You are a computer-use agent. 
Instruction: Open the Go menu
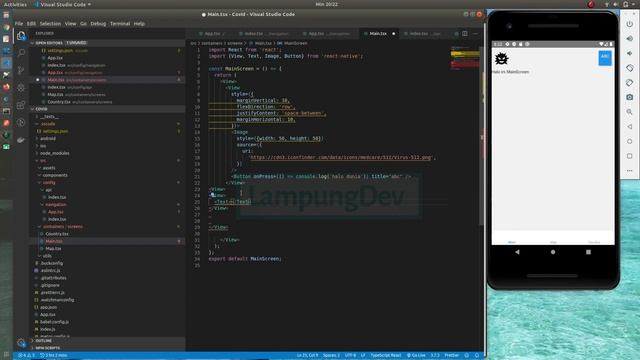(x=83, y=24)
